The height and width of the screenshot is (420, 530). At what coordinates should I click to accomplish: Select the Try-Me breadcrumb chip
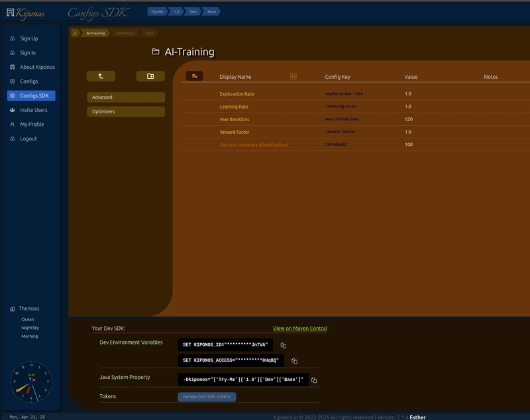coord(157,12)
